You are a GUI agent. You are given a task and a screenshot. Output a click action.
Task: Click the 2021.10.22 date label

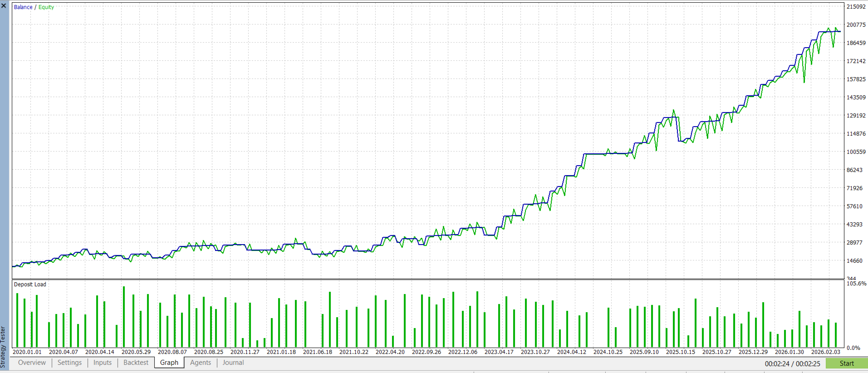(354, 352)
